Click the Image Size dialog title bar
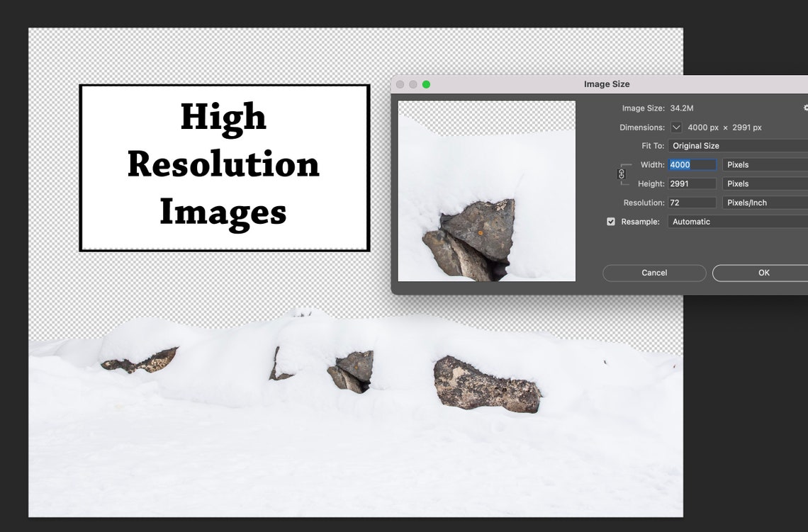 click(607, 84)
